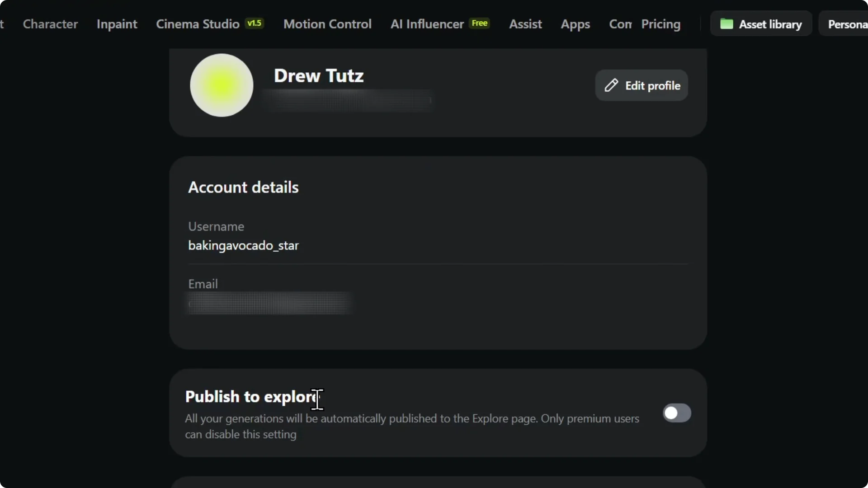Image resolution: width=868 pixels, height=488 pixels.
Task: Enable Publish to explore
Action: [x=676, y=413]
